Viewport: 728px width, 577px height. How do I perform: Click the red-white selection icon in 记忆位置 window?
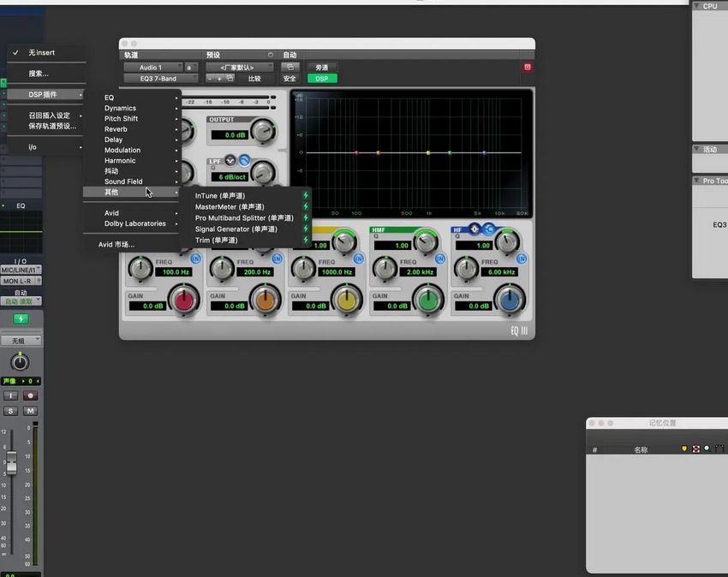click(695, 449)
